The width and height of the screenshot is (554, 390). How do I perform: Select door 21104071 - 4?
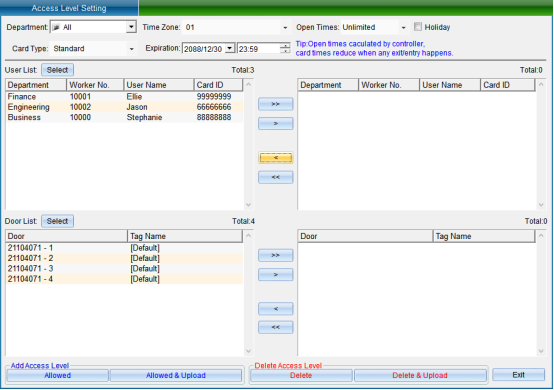click(x=124, y=279)
